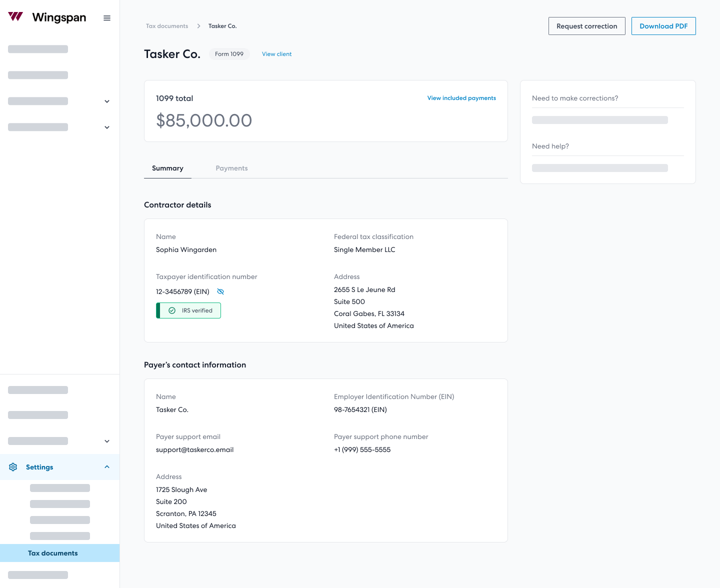Select payer EIN 98-7654321
Screen dimensions: 720x588
360,409
